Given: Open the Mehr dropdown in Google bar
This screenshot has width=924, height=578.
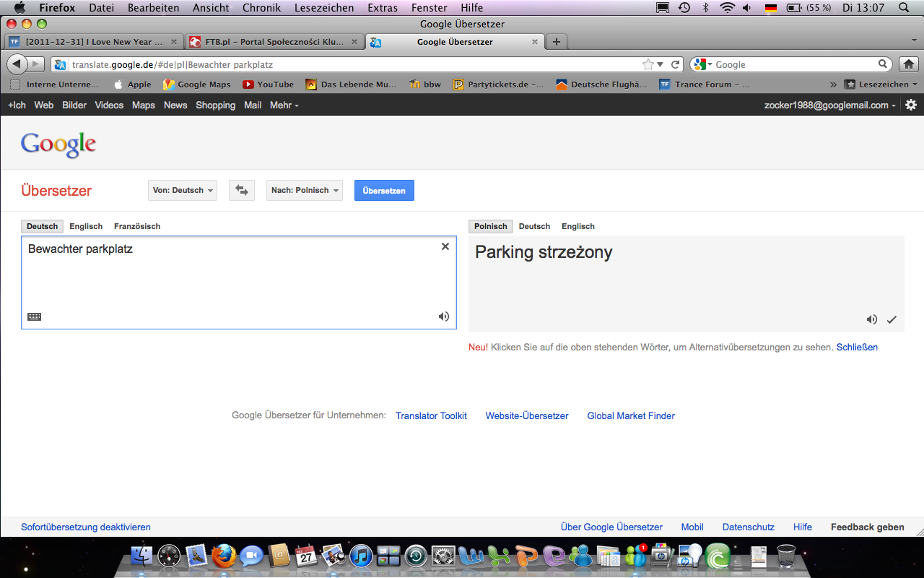Looking at the screenshot, I should pyautogui.click(x=284, y=105).
